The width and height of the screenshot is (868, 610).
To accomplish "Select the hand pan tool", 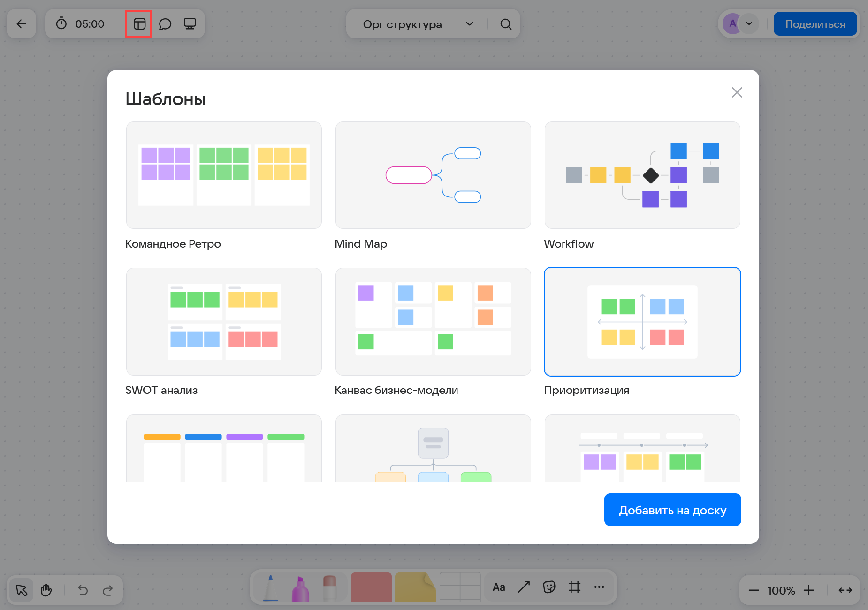I will (x=46, y=590).
